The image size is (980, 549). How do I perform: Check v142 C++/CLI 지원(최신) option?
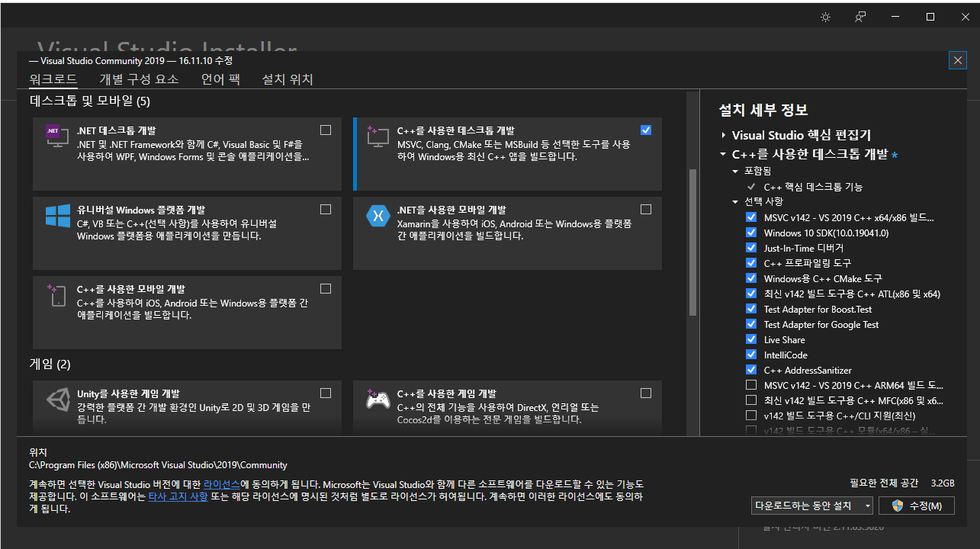751,416
